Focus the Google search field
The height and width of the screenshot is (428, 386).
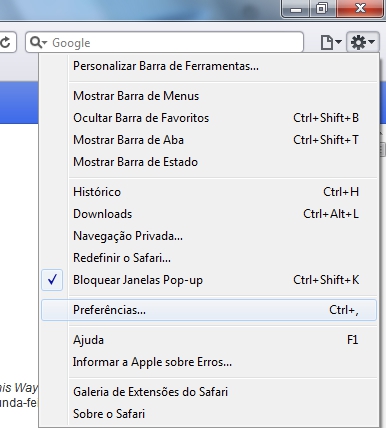tap(164, 42)
